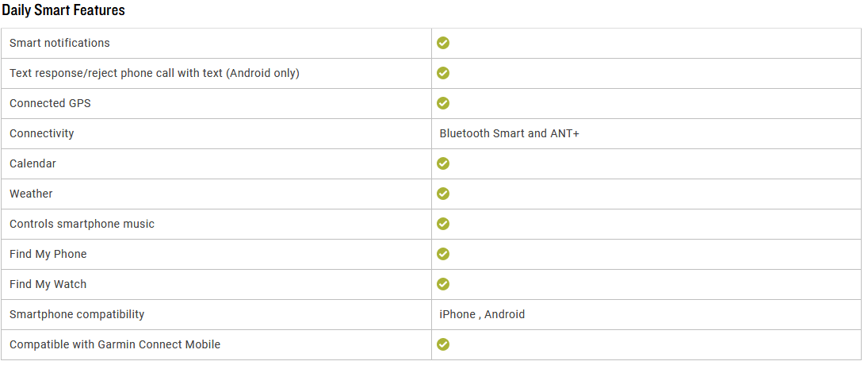Click the checkmark for Text response/reject phone call
This screenshot has width=868, height=365.
[x=443, y=72]
